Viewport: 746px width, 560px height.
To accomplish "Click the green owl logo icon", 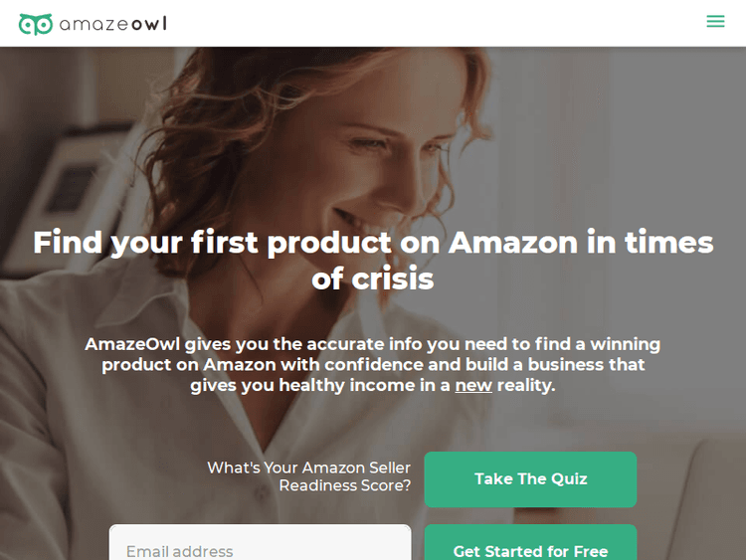I will [36, 24].
